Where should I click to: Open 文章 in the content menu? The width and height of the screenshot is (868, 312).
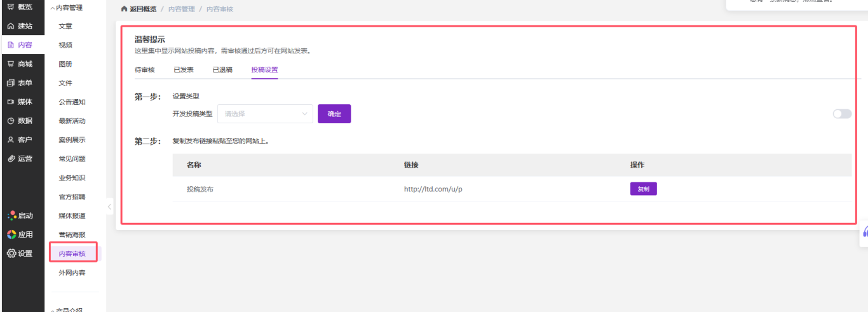[x=65, y=26]
